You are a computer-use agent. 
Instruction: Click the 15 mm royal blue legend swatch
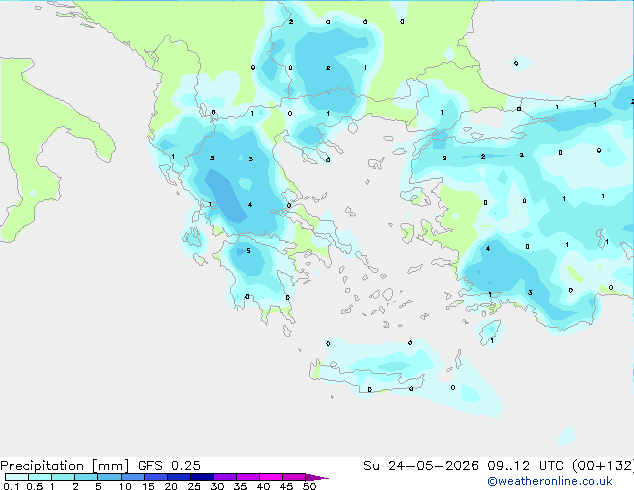pyautogui.click(x=156, y=477)
